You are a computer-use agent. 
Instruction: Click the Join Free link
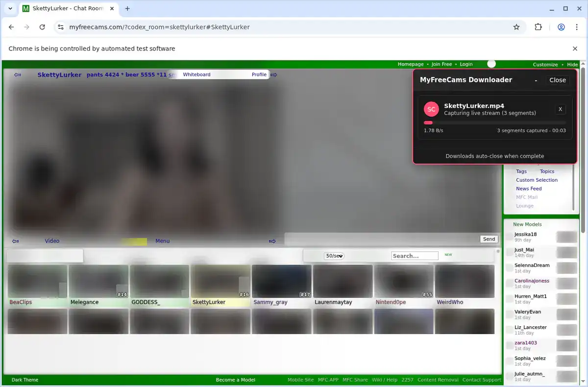click(441, 64)
